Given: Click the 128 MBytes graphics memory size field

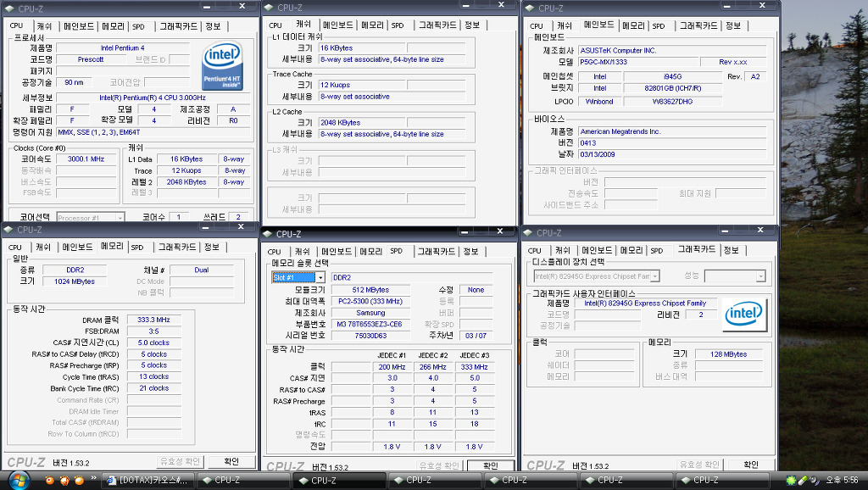Looking at the screenshot, I should pos(728,354).
